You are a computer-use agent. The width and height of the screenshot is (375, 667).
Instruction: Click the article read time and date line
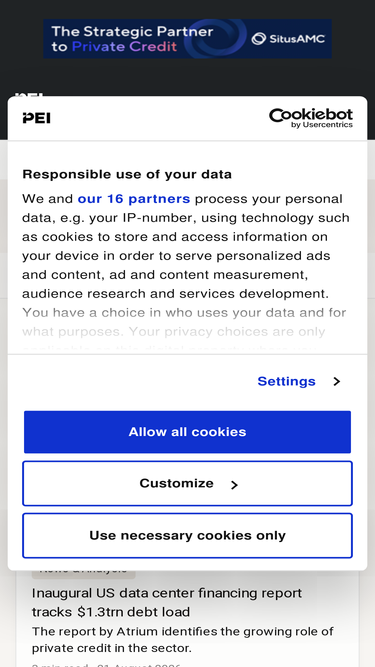click(x=106, y=664)
